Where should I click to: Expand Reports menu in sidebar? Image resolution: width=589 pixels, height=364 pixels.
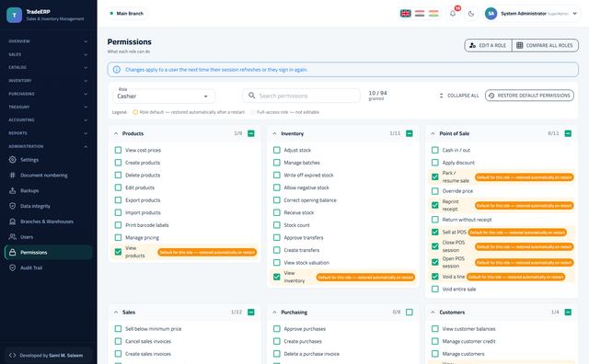pyautogui.click(x=48, y=133)
